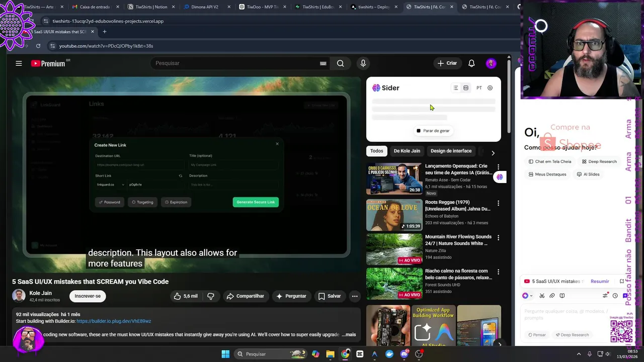Open options for Lançamento Opensquad video
The width and height of the screenshot is (644, 362).
click(x=498, y=167)
